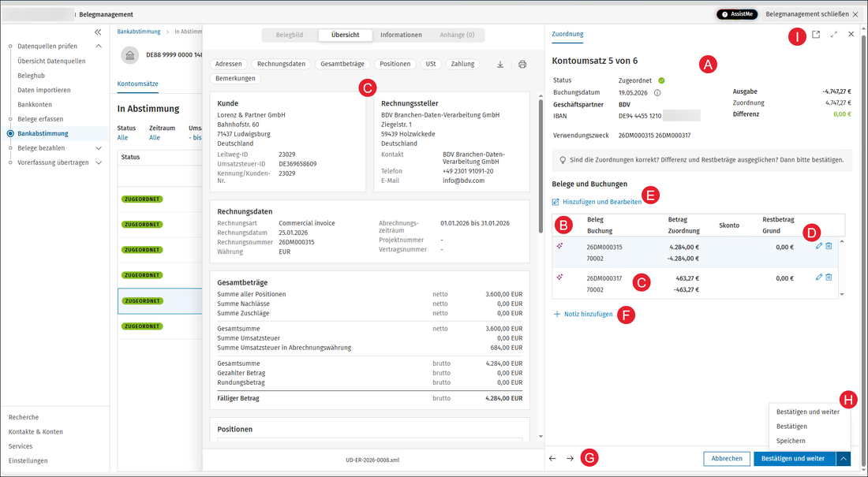Click the automatic-assignment sparkle icon for 26DM000315
Image resolution: width=868 pixels, height=477 pixels.
pos(559,246)
